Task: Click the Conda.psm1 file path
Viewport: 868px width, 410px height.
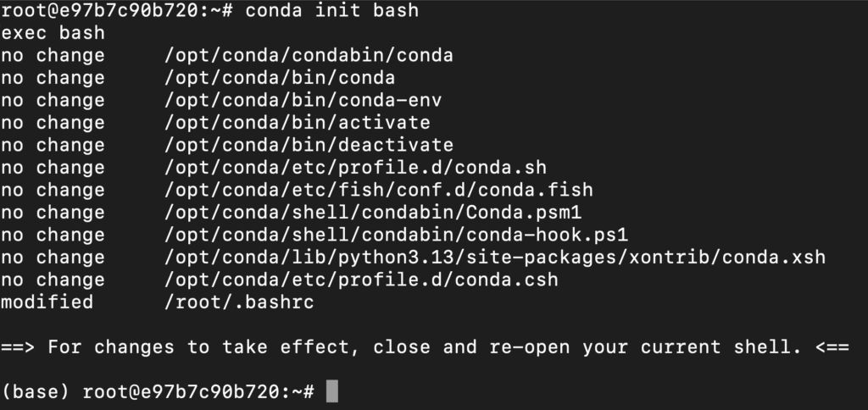Action: (x=373, y=212)
